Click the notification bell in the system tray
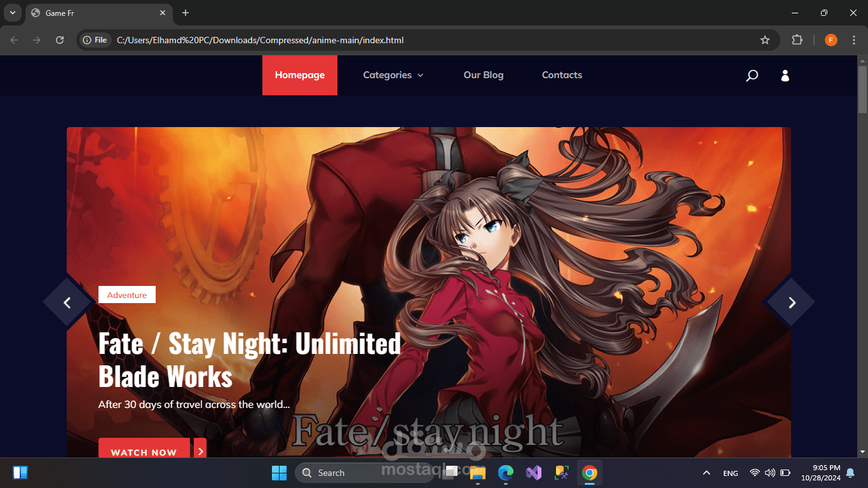The height and width of the screenshot is (488, 868). pos(850,473)
